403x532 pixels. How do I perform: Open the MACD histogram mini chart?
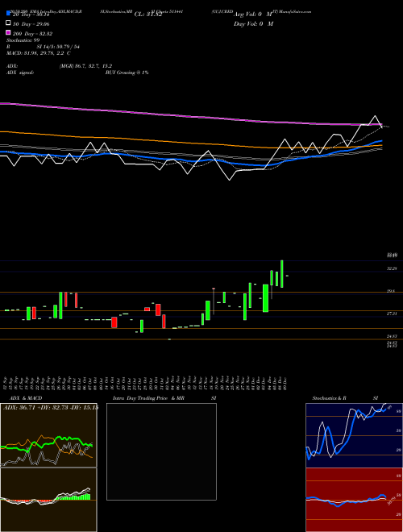(48, 500)
